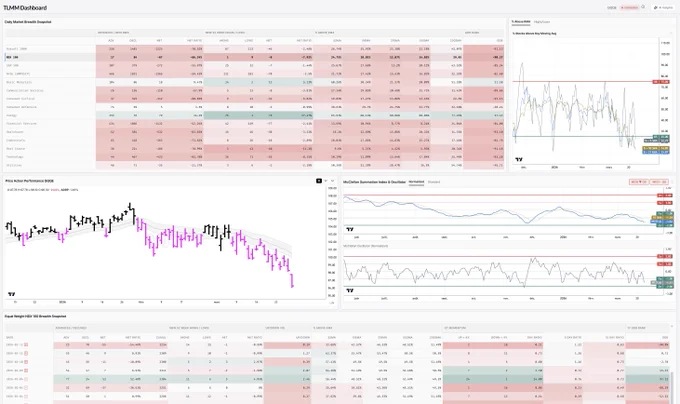The height and width of the screenshot is (404, 680).
Task: Click the DATE column header in Equal Weight table
Action: pyautogui.click(x=10, y=337)
